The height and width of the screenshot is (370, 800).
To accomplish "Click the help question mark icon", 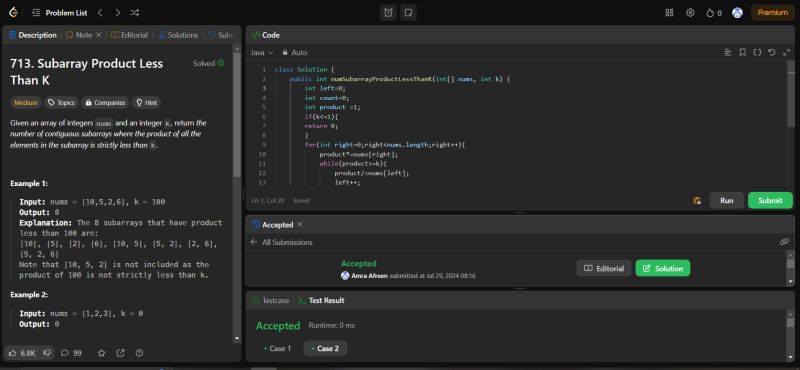I will (x=139, y=353).
